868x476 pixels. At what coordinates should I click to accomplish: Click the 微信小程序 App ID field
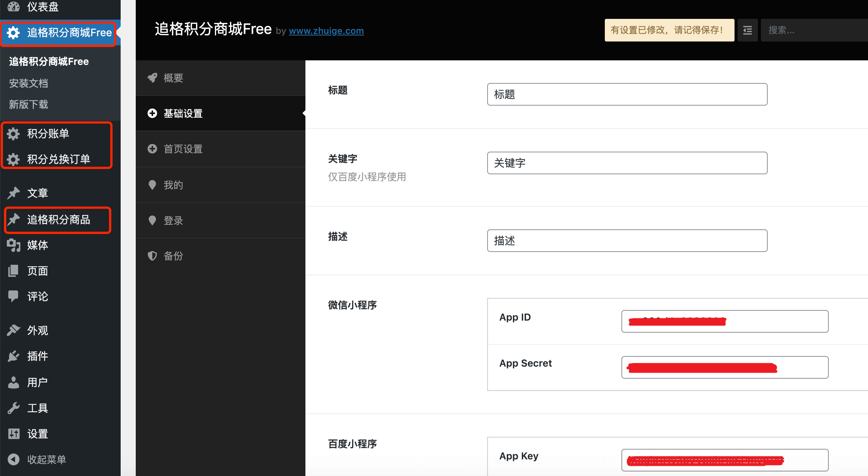tap(725, 321)
